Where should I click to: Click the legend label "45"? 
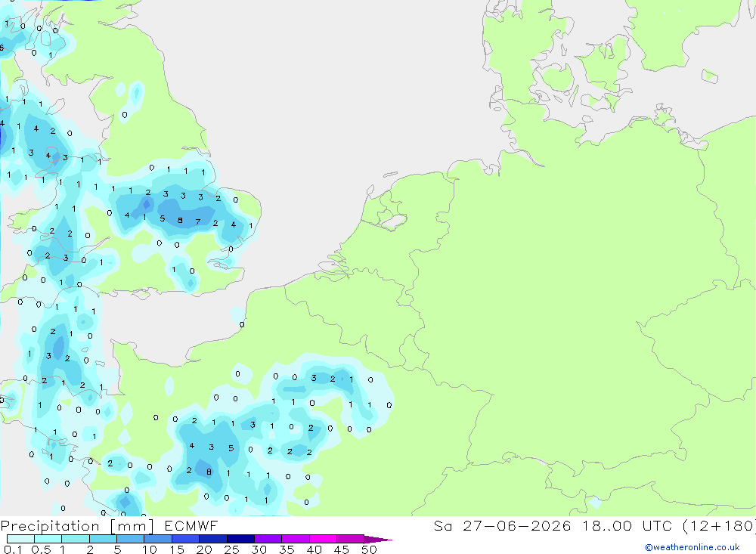click(342, 549)
